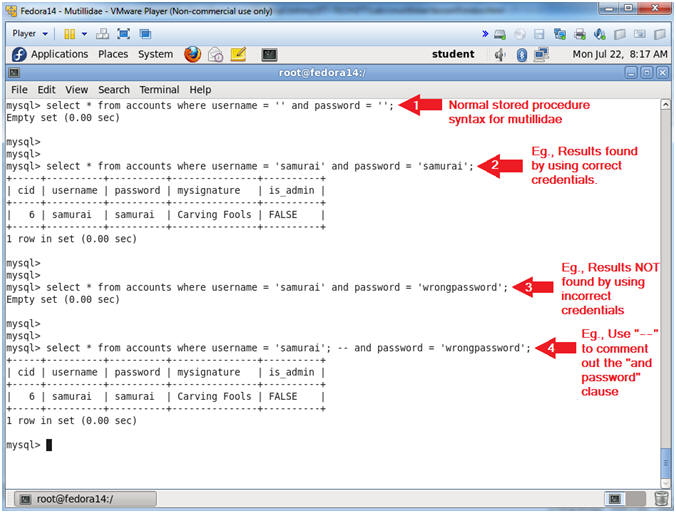Click the query containing 'wrongpassword' without comment
This screenshot has height=513, width=676.
point(257,287)
